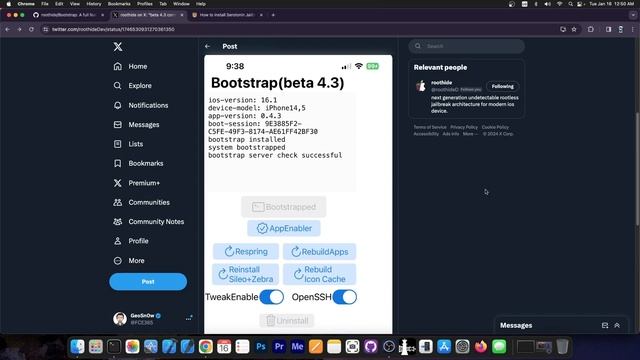Open Finder from the Dock
The image size is (640, 360).
point(77,347)
